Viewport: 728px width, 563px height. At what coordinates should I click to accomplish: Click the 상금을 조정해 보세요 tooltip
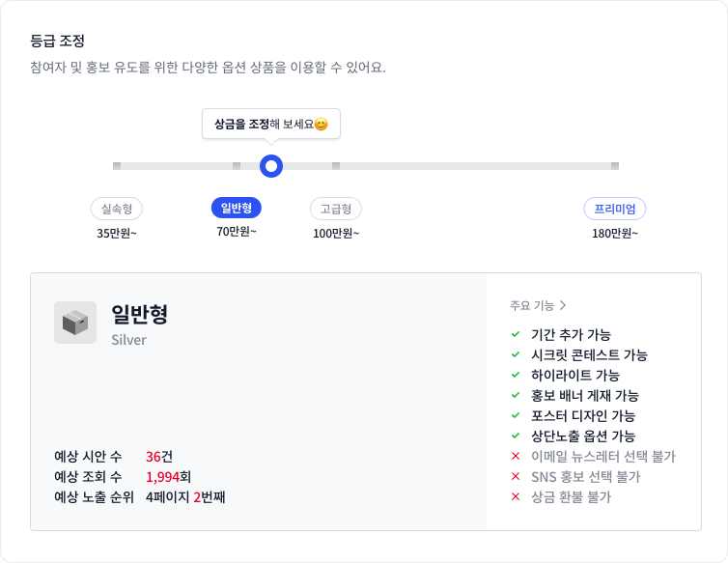click(x=271, y=124)
